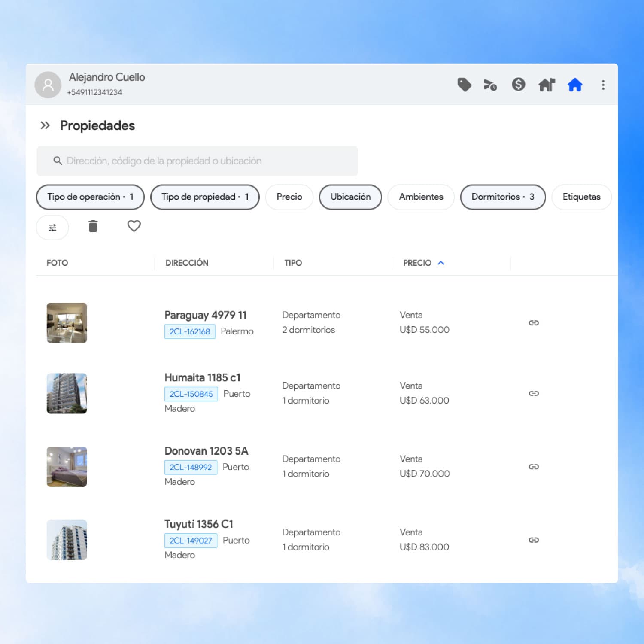Clear filters with trash icon
Image resolution: width=644 pixels, height=644 pixels.
coord(93,226)
